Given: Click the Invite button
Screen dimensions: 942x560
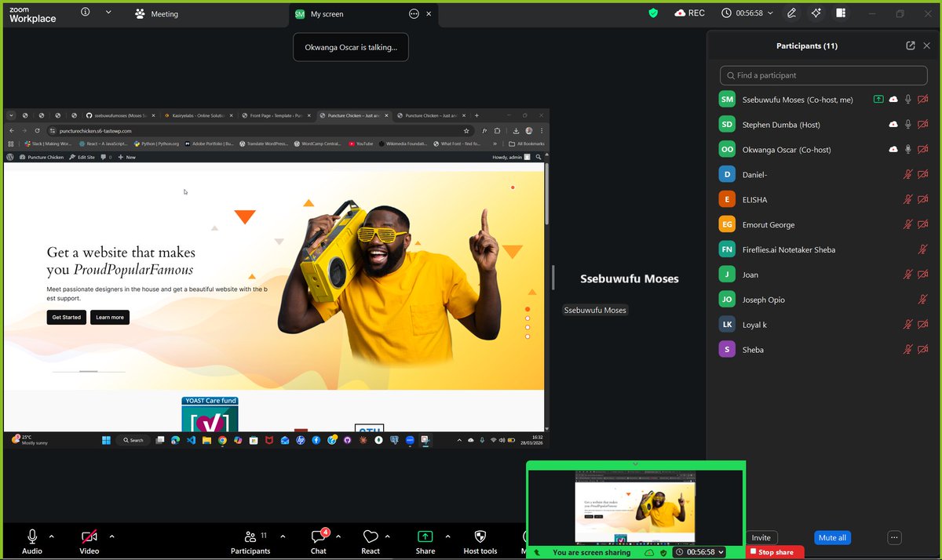Looking at the screenshot, I should [x=761, y=537].
